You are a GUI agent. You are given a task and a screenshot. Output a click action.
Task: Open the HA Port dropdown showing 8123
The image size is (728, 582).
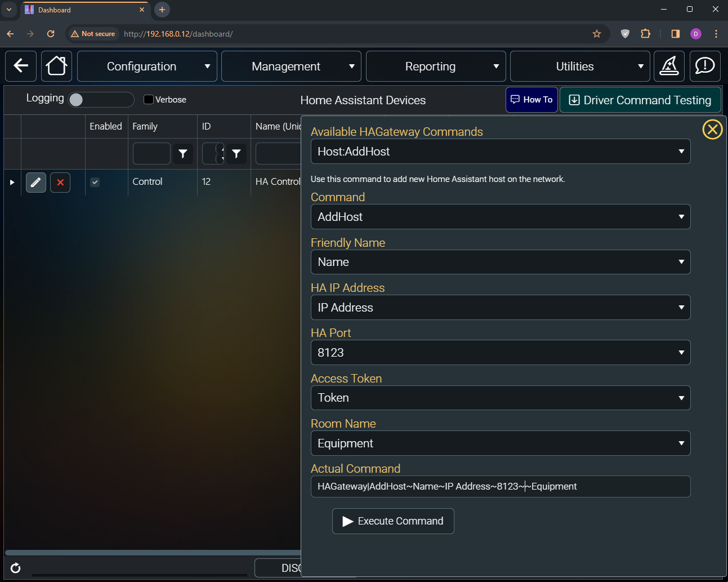[x=501, y=353]
